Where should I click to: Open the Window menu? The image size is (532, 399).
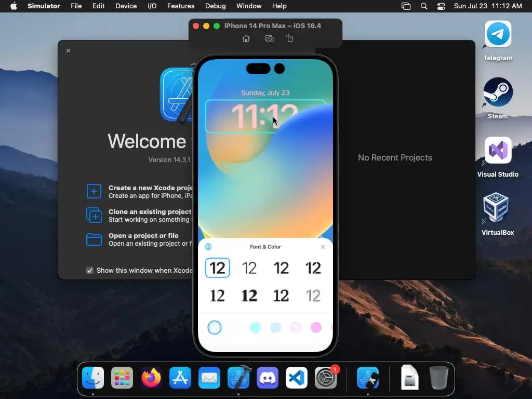coord(249,6)
